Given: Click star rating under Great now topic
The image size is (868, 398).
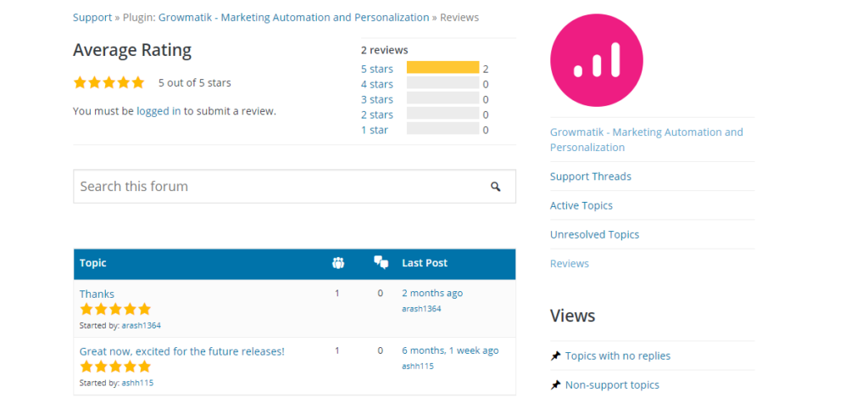Looking at the screenshot, I should tap(115, 367).
